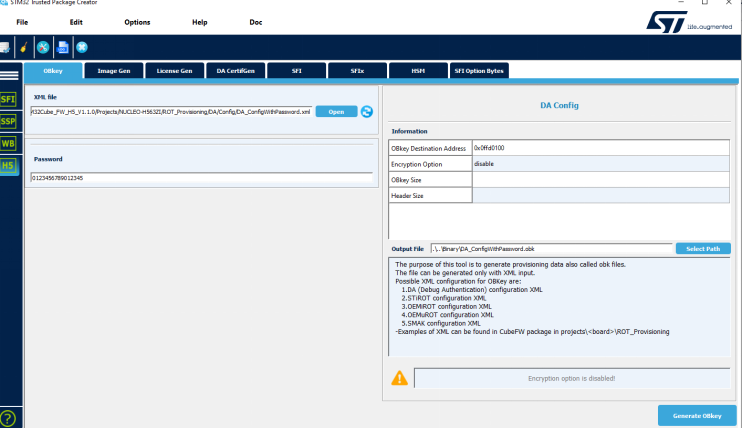
Task: Click the XML file path field
Action: (x=171, y=112)
